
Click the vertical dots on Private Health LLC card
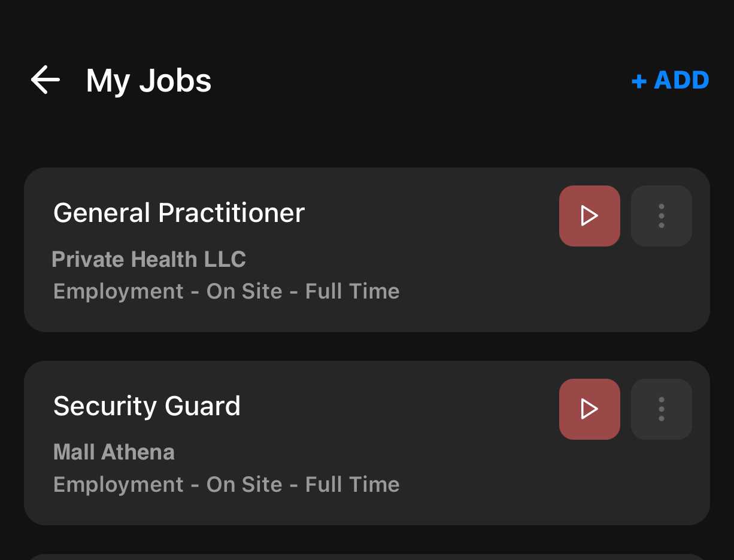click(662, 216)
